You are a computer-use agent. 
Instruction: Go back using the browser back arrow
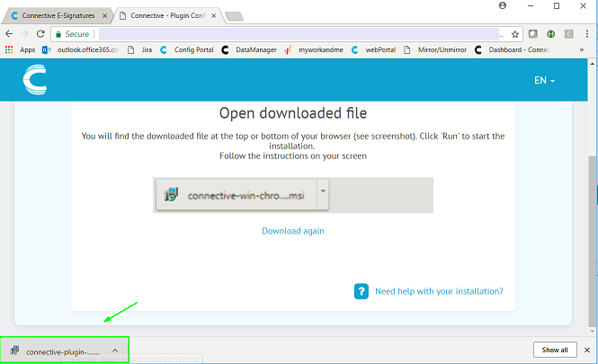9,34
